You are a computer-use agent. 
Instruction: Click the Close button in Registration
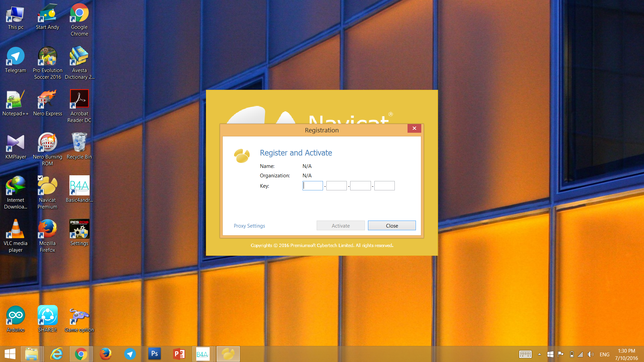click(x=391, y=226)
